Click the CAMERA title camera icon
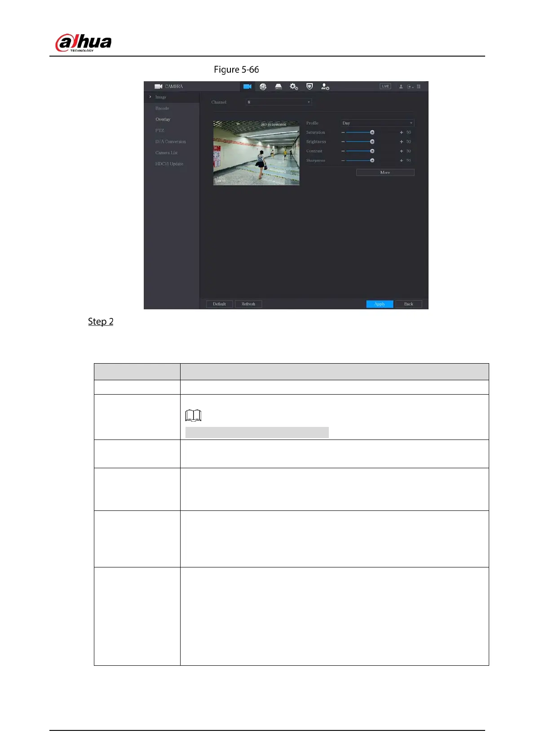Image resolution: width=535 pixels, height=756 pixels. point(158,86)
